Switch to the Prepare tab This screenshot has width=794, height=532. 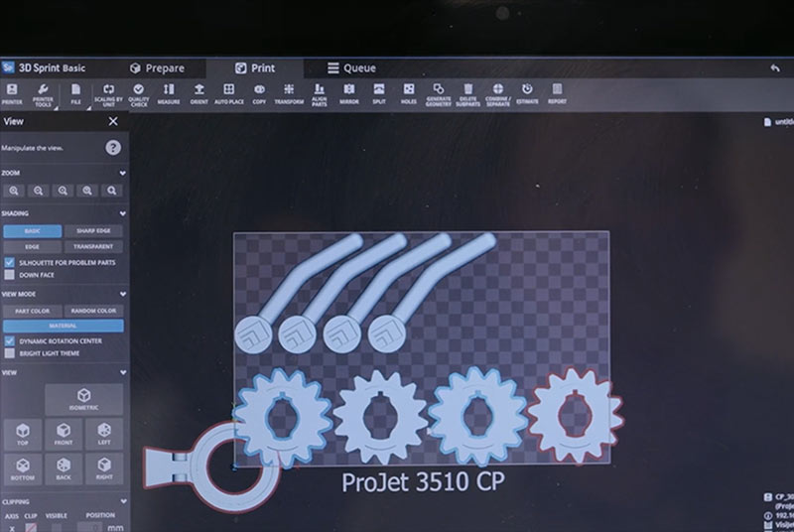click(158, 67)
